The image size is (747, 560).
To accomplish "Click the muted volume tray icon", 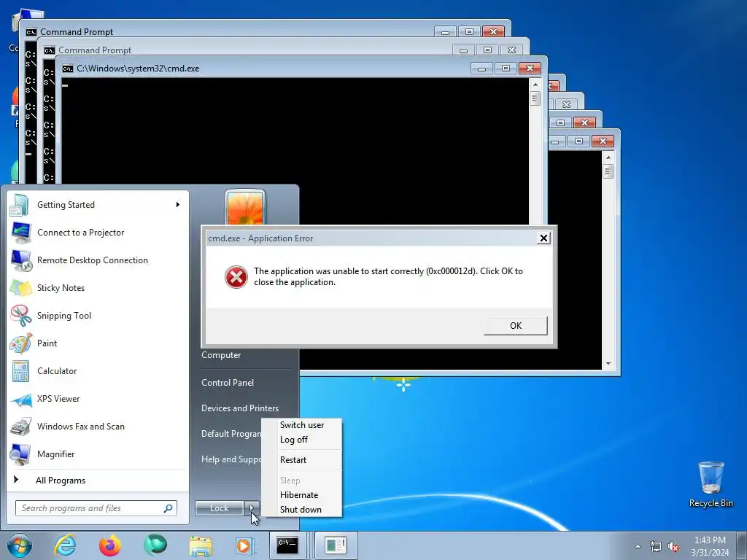I will (673, 546).
